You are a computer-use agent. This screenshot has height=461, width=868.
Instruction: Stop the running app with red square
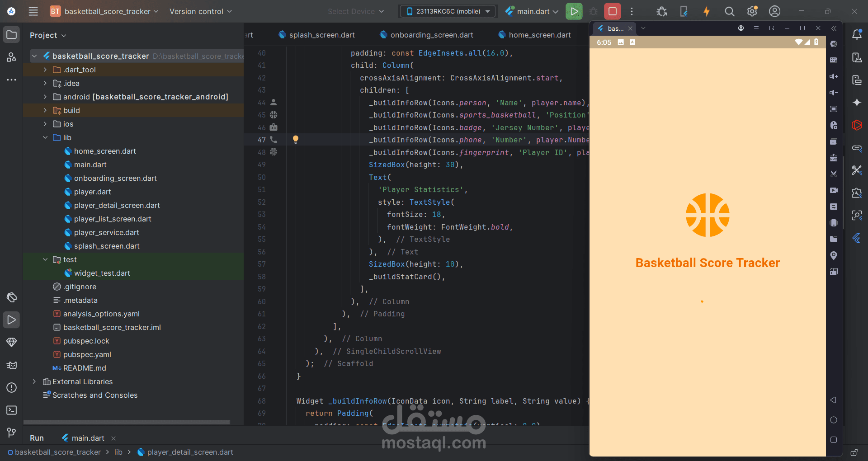(613, 11)
